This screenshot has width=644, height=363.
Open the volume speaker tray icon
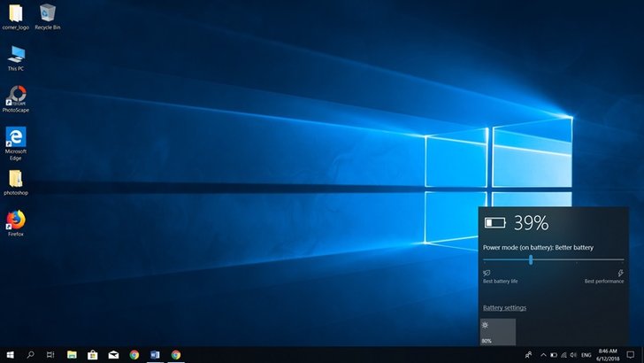(573, 355)
